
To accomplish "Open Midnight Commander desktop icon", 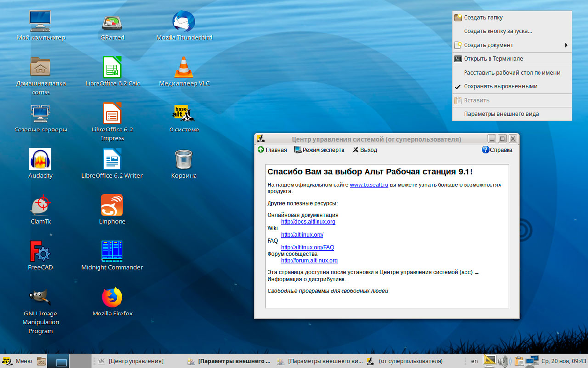I will click(x=112, y=251).
